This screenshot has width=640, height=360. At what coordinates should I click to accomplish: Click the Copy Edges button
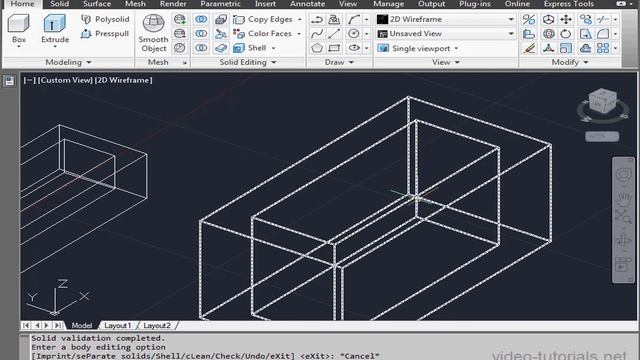[262, 19]
